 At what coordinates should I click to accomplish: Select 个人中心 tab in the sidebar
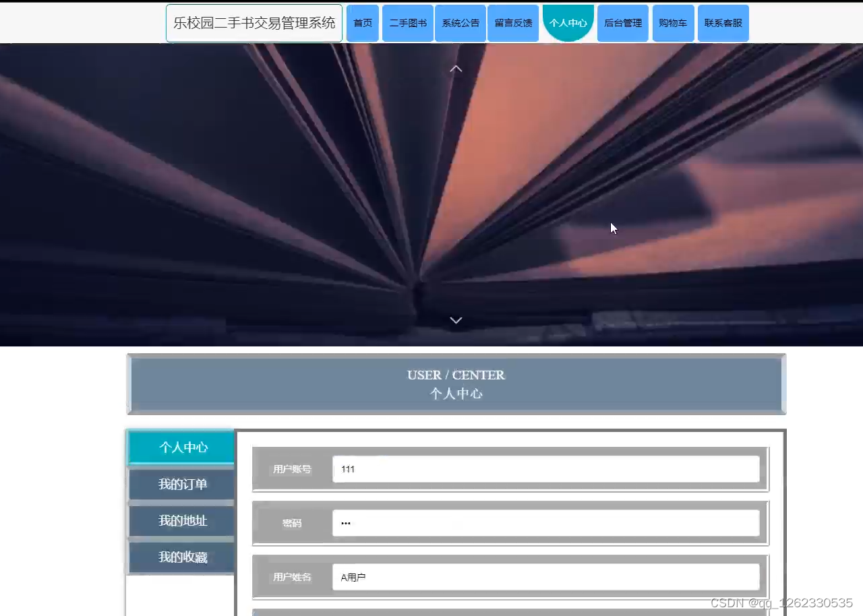pyautogui.click(x=182, y=448)
